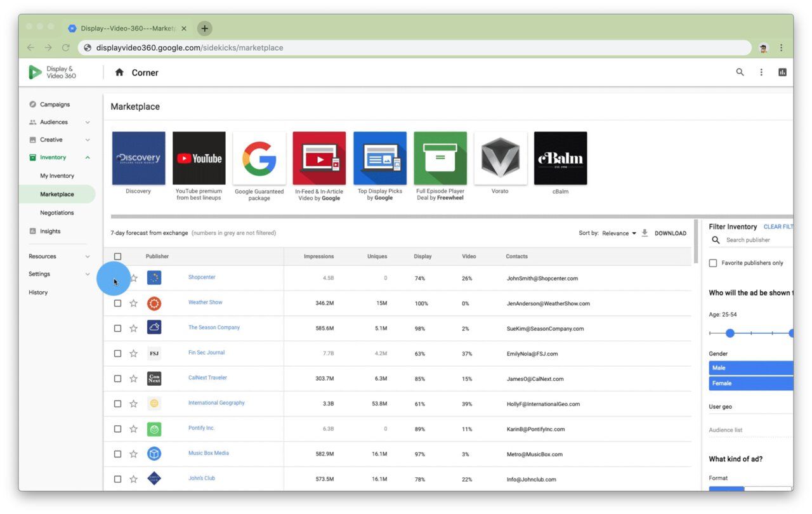Toggle the Female gender filter button
Viewport: 812px width, 514px height.
[x=751, y=383]
